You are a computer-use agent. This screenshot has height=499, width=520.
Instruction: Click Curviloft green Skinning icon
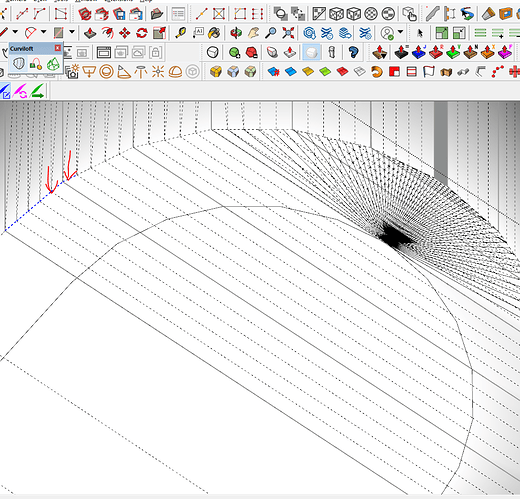tap(53, 63)
